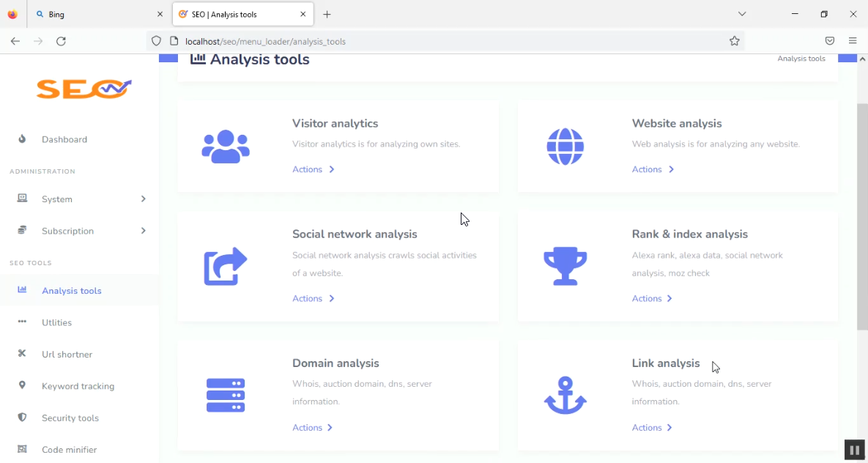Switch to the Bing browser tab
The width and height of the screenshot is (868, 463).
95,14
